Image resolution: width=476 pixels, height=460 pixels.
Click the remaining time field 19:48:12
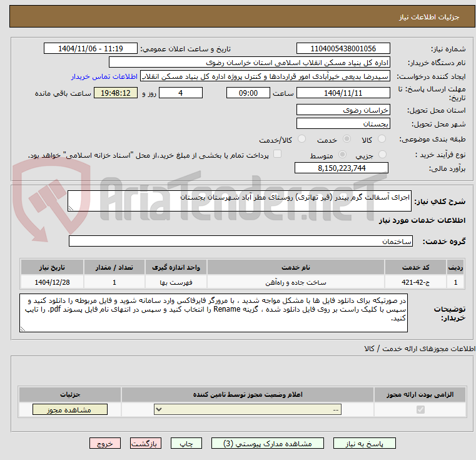click(x=115, y=93)
